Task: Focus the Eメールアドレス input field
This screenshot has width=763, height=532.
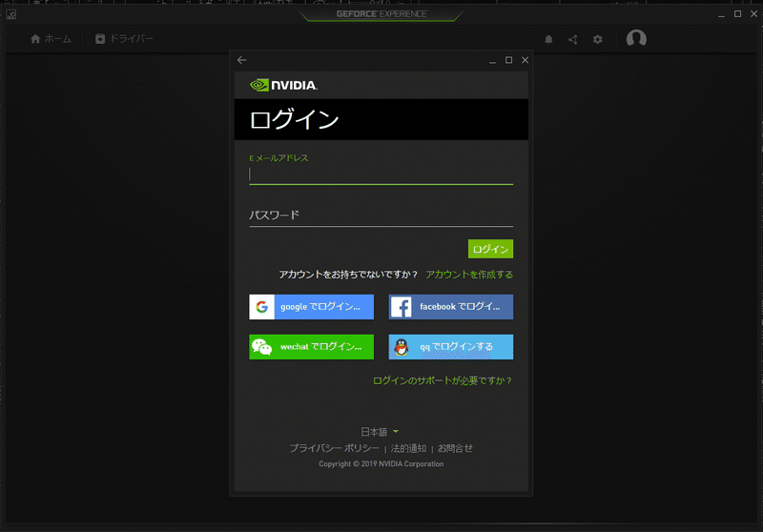Action: [381, 174]
